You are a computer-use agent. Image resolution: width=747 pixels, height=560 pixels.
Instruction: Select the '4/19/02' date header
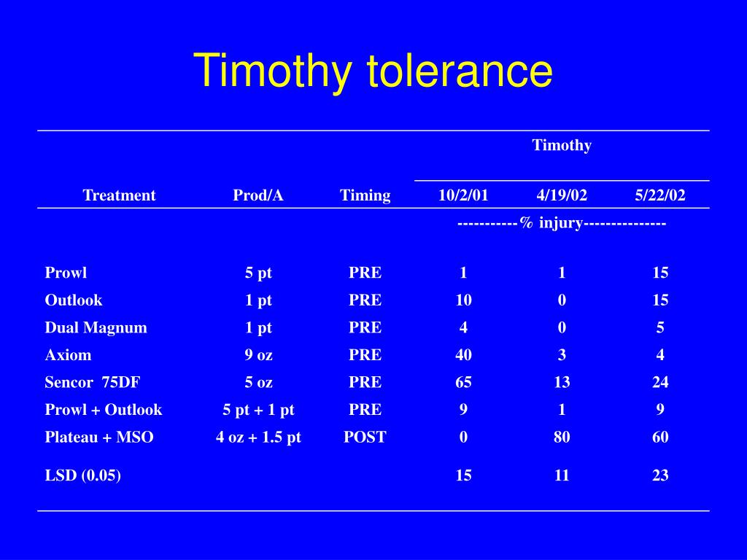(x=562, y=195)
